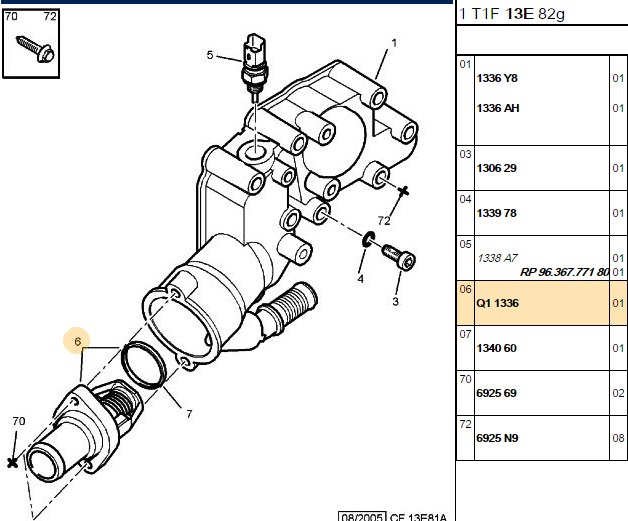628x521 pixels.
Task: Click quantity 02 in the 6925 69 row
Action: 618,393
